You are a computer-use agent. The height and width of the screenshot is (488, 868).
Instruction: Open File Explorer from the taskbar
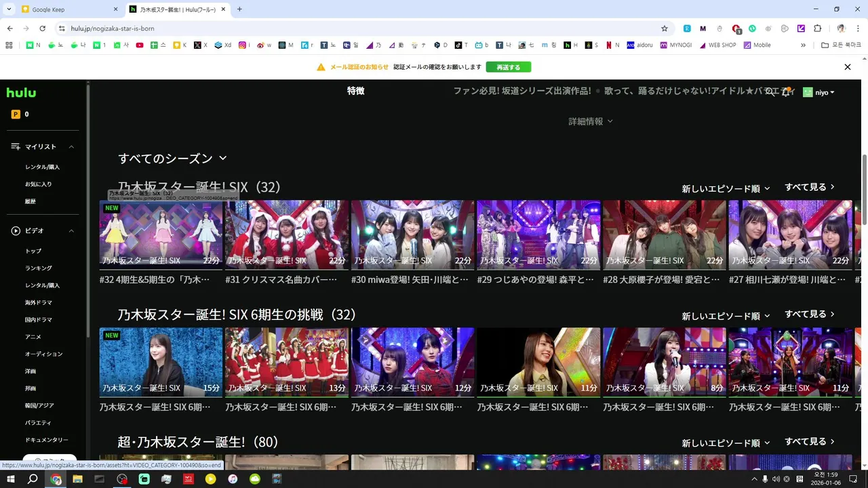[x=77, y=479]
